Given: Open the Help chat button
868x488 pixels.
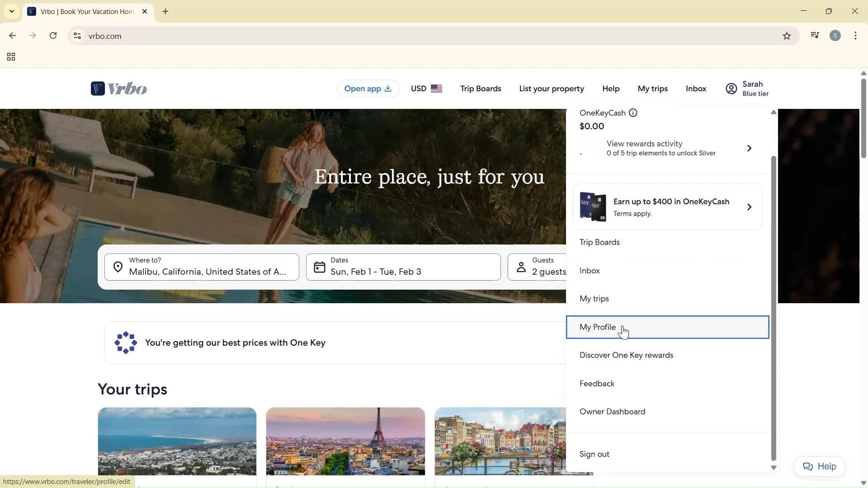Looking at the screenshot, I should point(819,466).
